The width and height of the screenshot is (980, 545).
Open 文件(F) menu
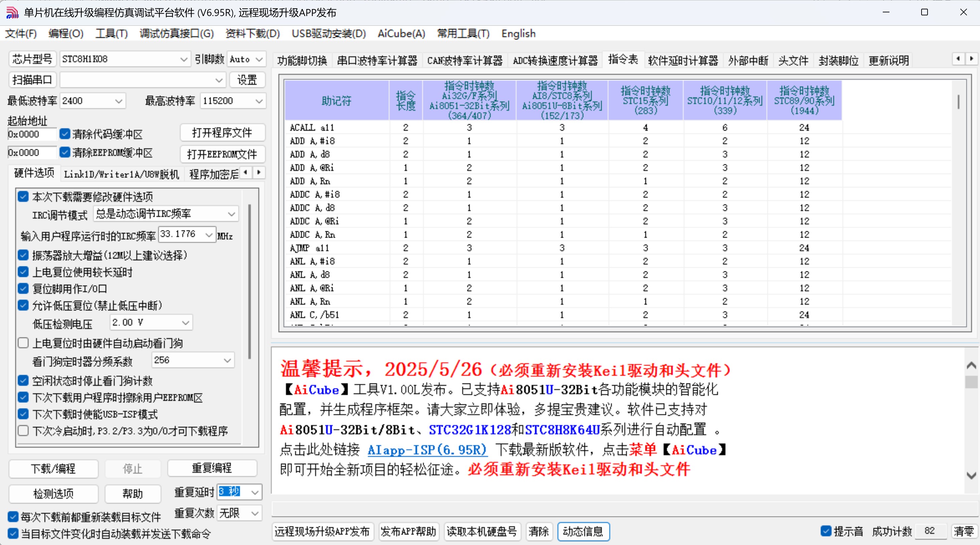coord(20,33)
